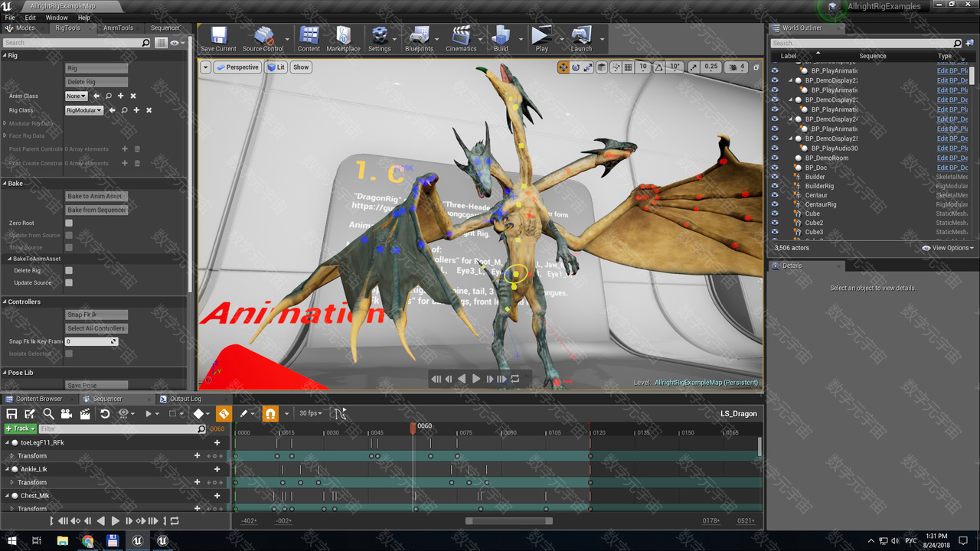
Task: Open the RigModular Rig Class dropdown
Action: point(84,110)
